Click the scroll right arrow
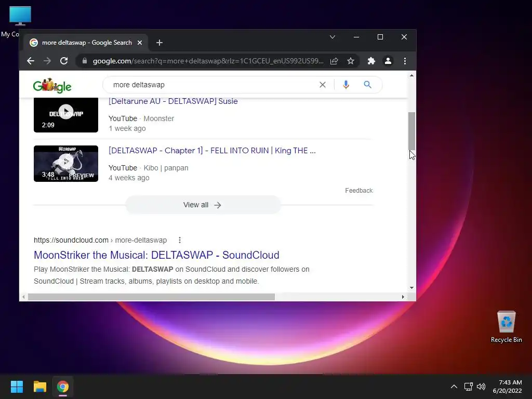Image resolution: width=532 pixels, height=399 pixels. coord(403,297)
